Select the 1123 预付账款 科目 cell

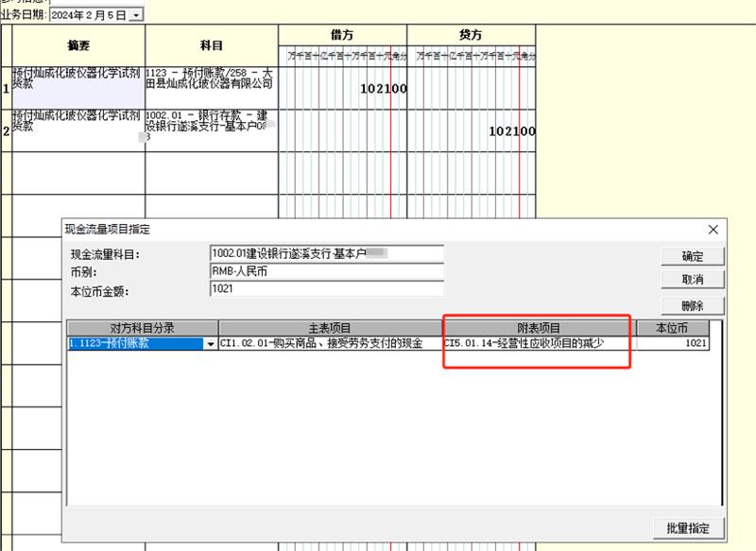pos(211,87)
